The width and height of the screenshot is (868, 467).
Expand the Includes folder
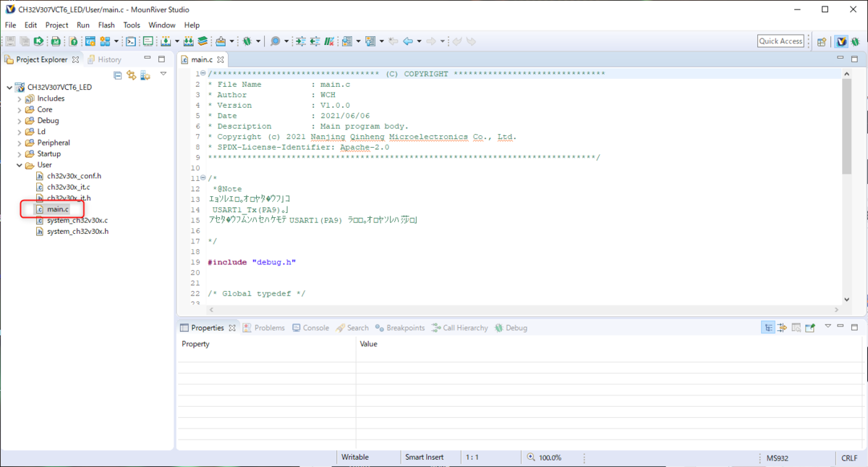click(x=20, y=98)
